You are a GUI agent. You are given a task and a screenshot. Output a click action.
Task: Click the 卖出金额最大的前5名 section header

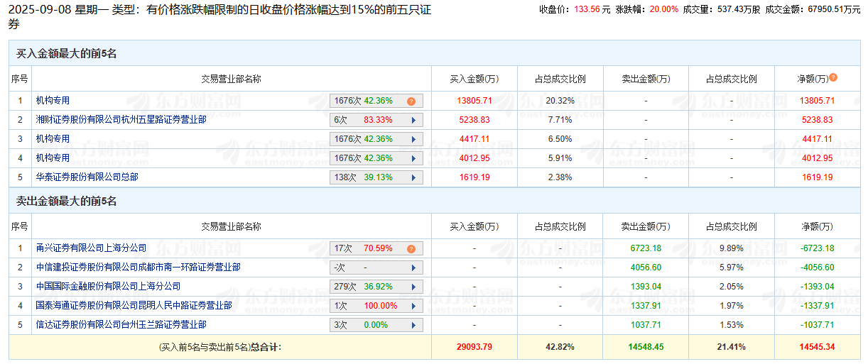coord(66,202)
